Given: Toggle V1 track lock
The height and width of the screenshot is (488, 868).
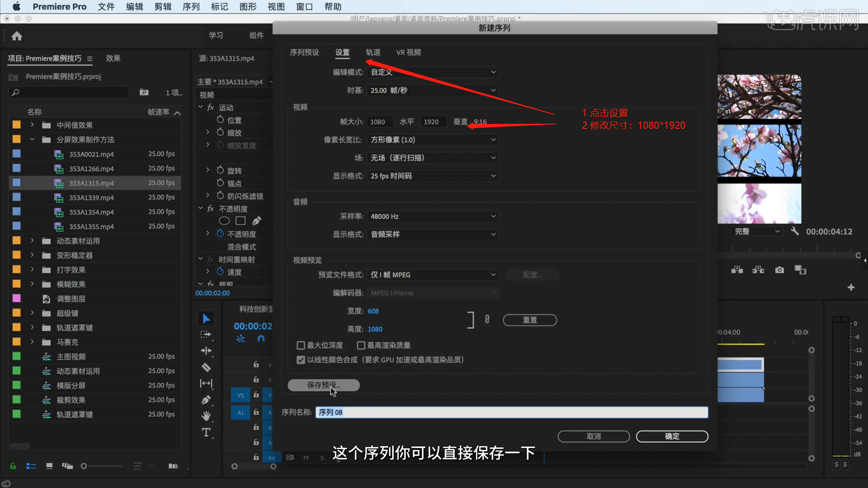Looking at the screenshot, I should point(256,394).
